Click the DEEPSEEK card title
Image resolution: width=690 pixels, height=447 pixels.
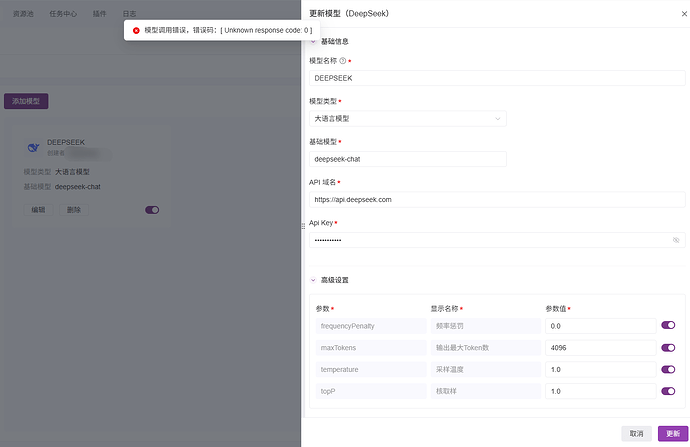click(x=66, y=142)
